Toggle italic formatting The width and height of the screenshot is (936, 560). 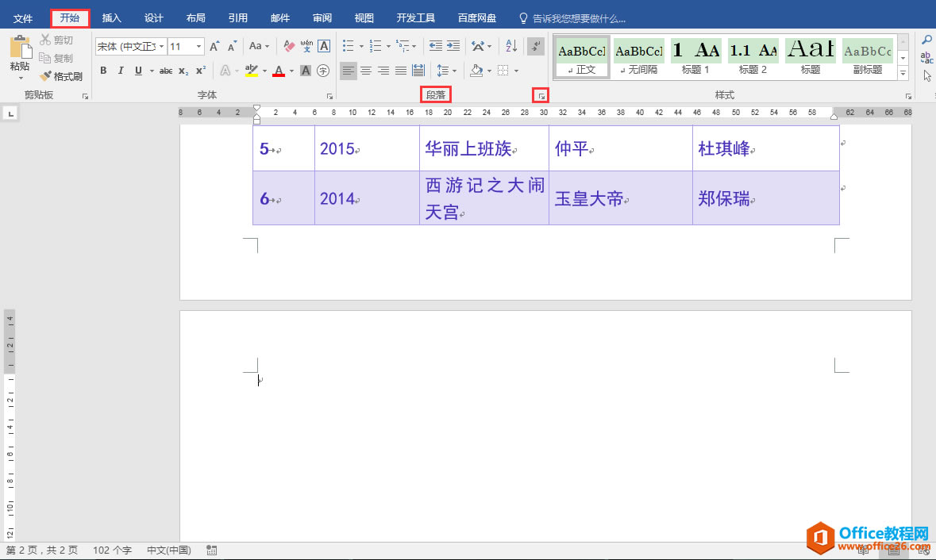(121, 71)
